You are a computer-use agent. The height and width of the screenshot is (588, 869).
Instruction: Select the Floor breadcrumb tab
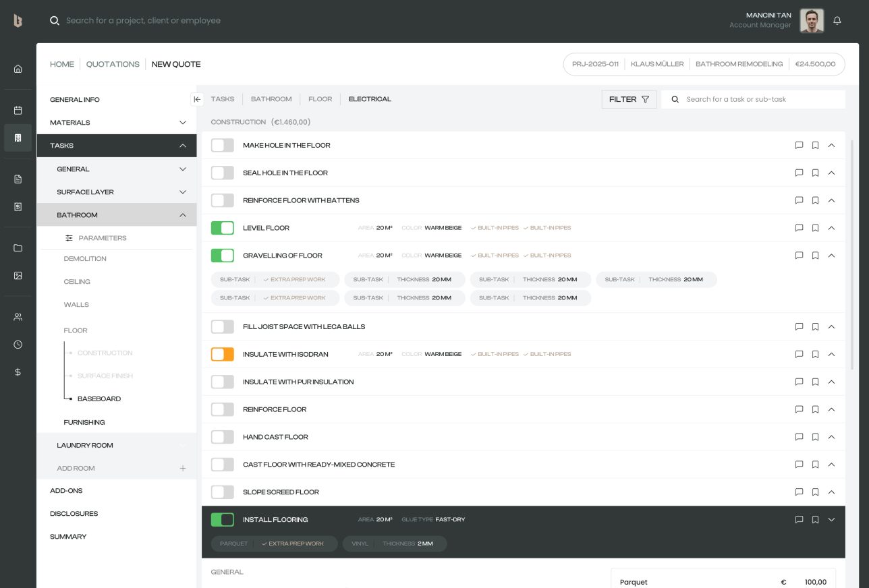pyautogui.click(x=320, y=99)
